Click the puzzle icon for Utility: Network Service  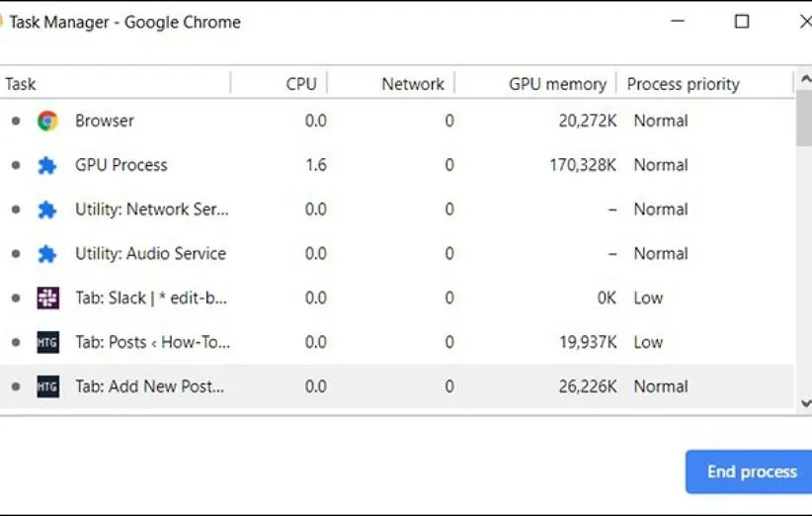pos(47,210)
